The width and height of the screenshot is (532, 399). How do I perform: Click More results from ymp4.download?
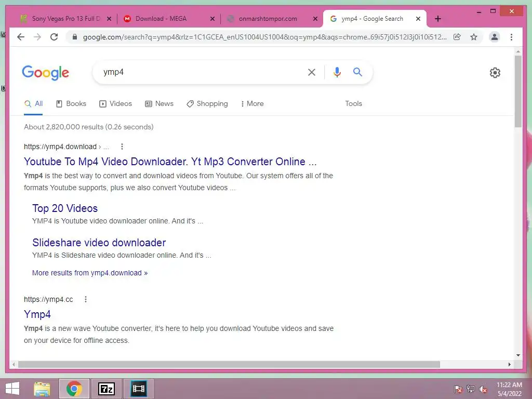pos(90,273)
